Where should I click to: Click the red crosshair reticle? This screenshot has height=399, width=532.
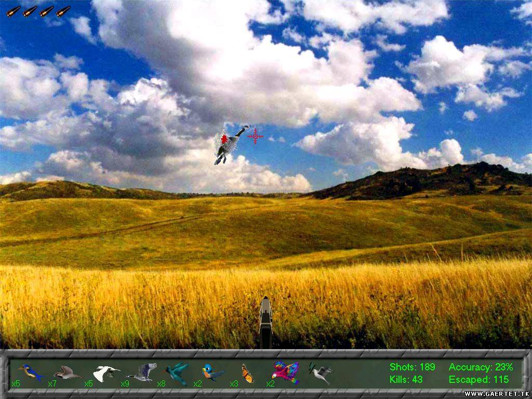coord(255,136)
